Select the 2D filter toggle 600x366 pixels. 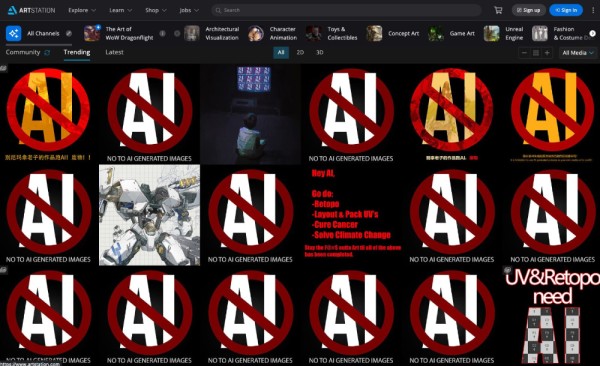click(x=300, y=52)
